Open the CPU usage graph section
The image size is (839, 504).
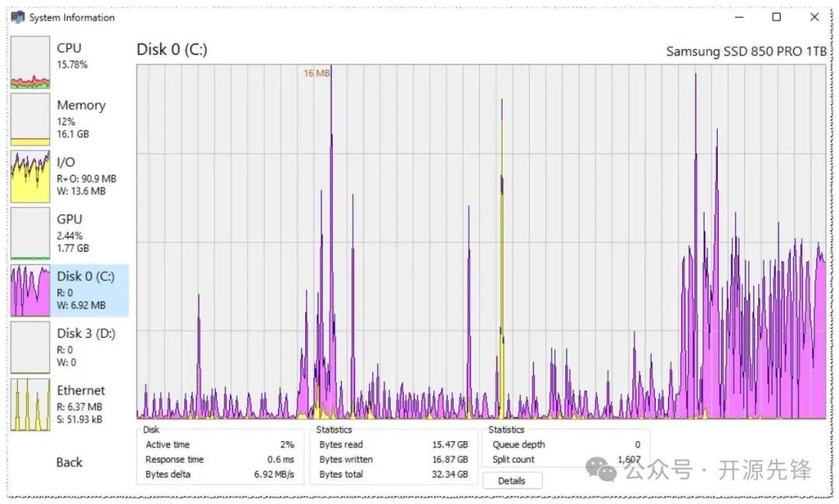pos(68,62)
